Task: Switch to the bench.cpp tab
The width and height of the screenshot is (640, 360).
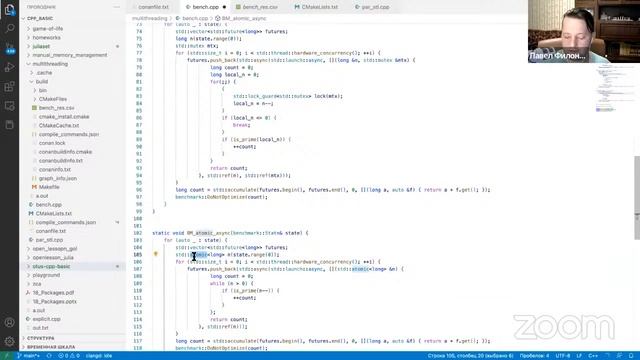Action: pos(205,7)
